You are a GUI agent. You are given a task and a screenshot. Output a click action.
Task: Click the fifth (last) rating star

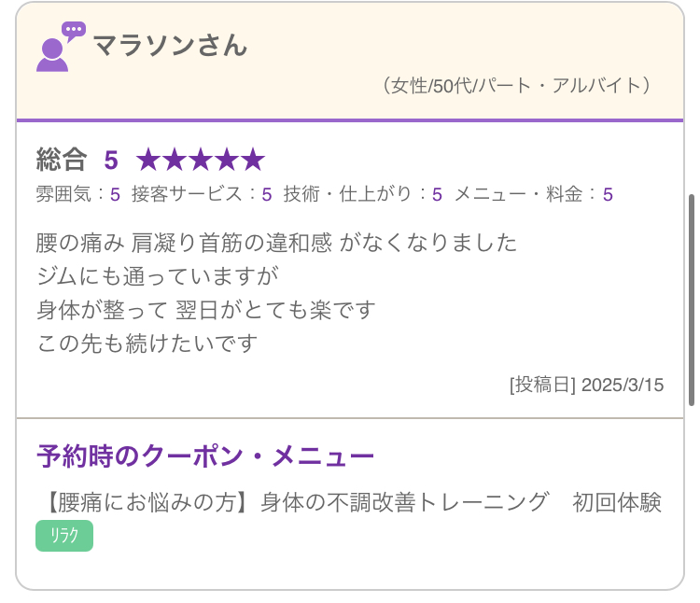click(x=253, y=160)
